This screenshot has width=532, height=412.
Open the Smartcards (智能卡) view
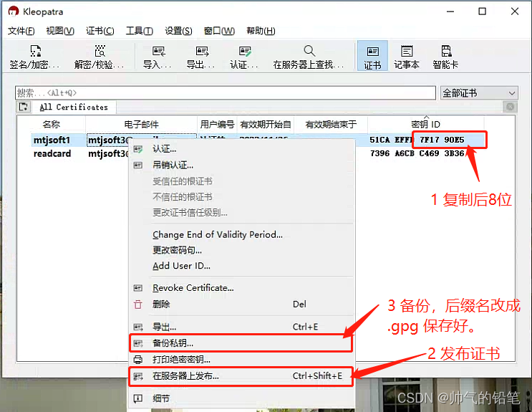coord(446,57)
